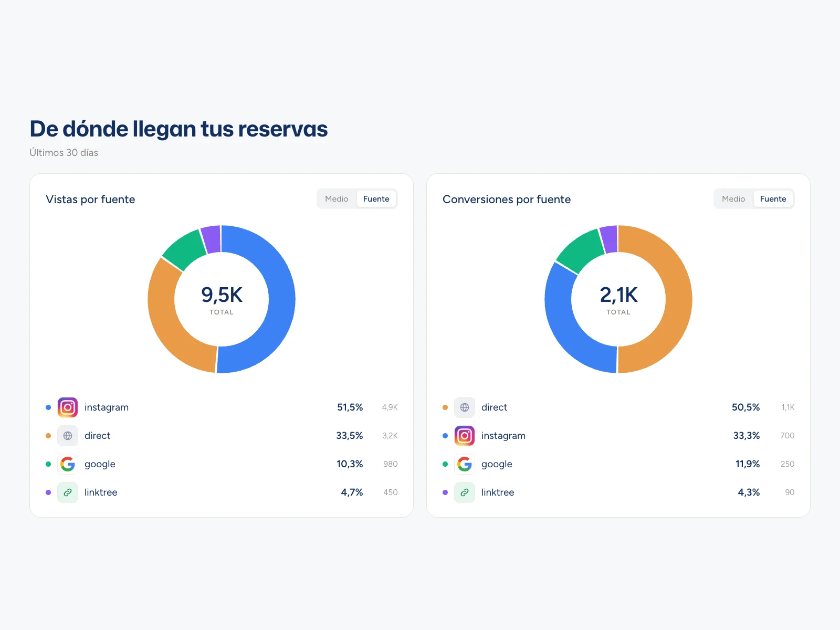Click the 700 count for instagram conversions
The image size is (840, 630).
pyautogui.click(x=787, y=436)
